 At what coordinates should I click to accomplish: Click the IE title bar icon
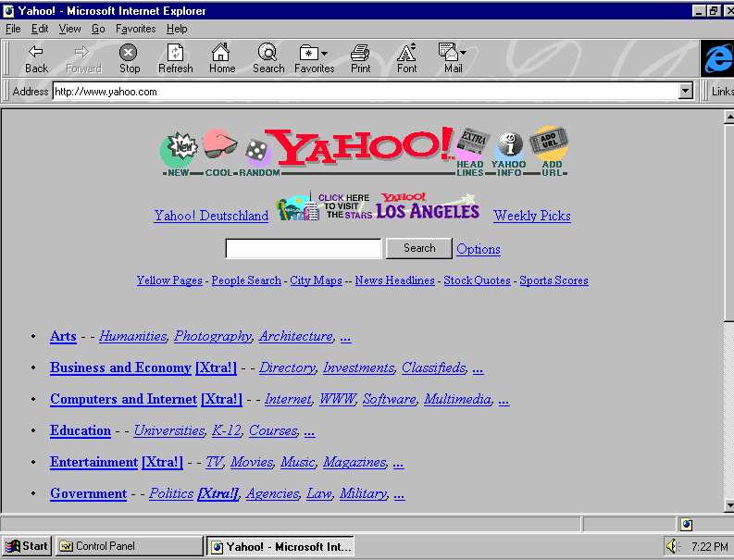tap(8, 10)
